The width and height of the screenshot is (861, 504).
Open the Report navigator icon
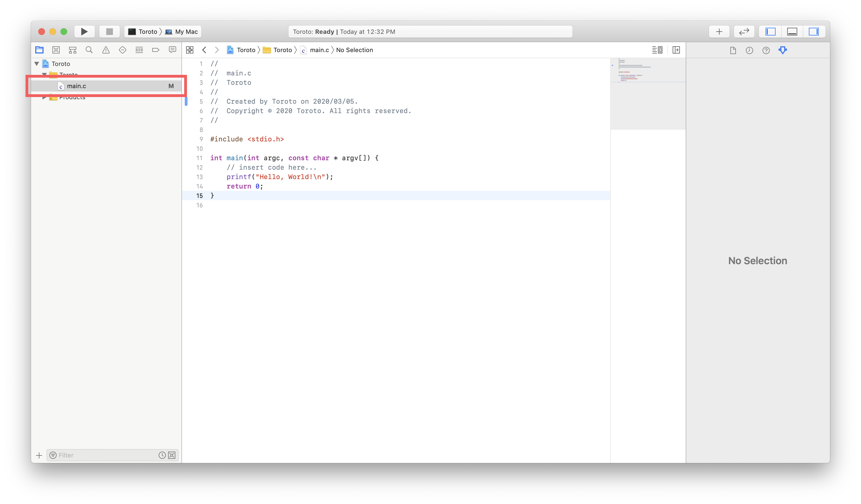pos(173,50)
